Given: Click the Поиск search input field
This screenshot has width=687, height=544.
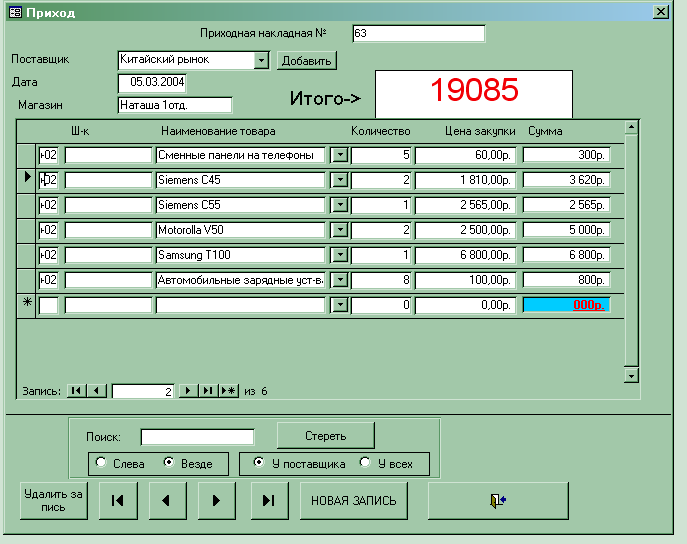Looking at the screenshot, I should point(197,436).
